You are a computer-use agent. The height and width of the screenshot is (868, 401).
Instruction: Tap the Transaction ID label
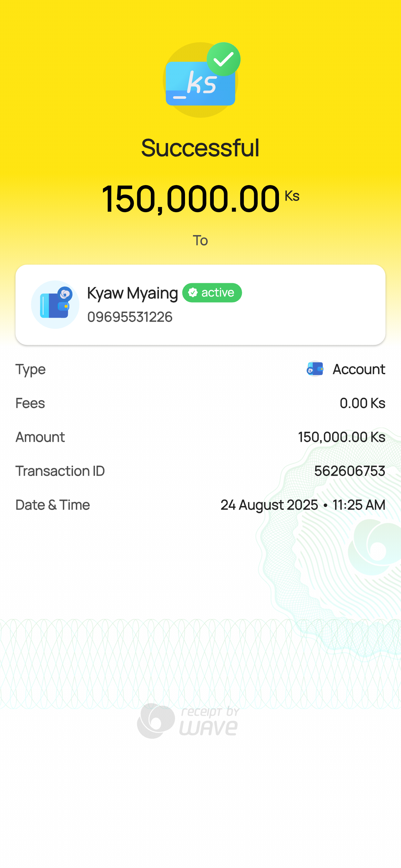60,471
